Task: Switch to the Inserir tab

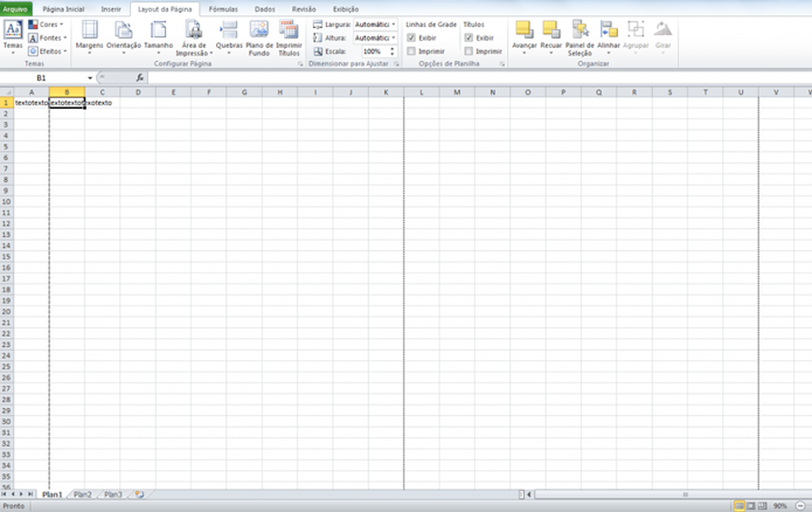Action: [x=111, y=9]
